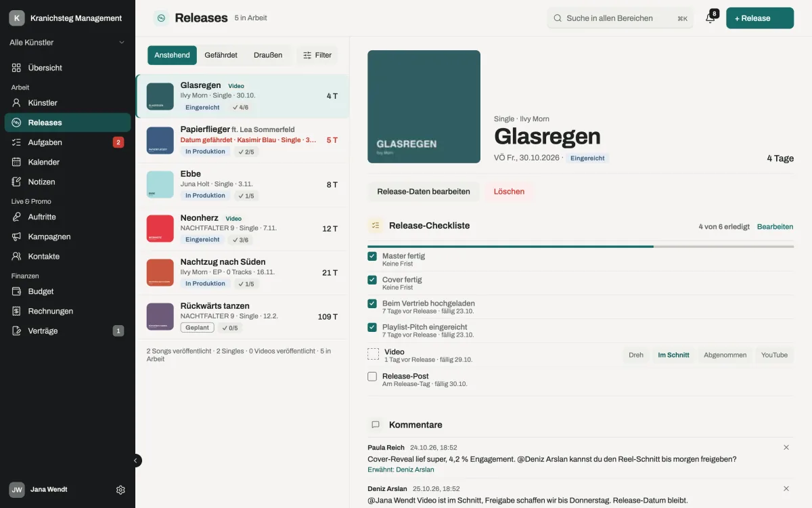Switch to the Anstehend tab
The height and width of the screenshot is (508, 812).
[x=172, y=56]
